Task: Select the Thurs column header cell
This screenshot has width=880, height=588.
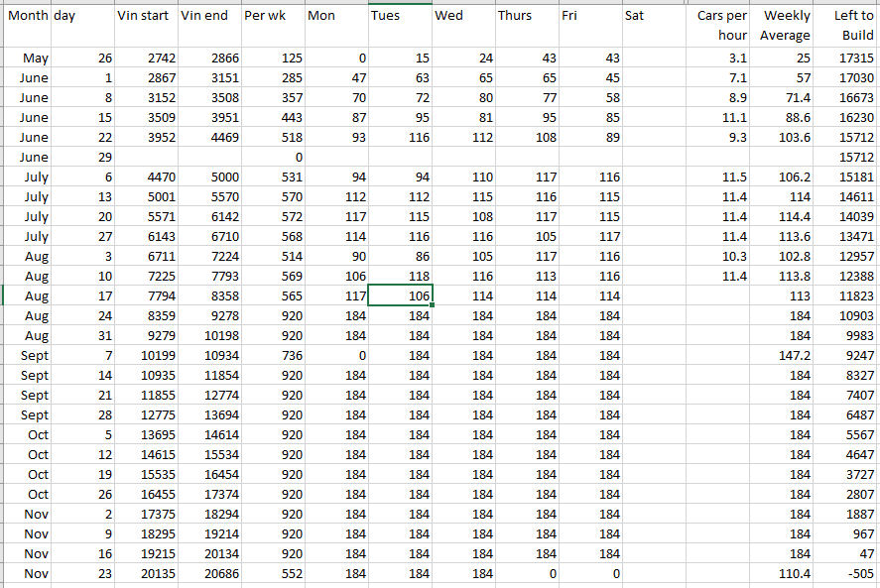Action: point(525,16)
